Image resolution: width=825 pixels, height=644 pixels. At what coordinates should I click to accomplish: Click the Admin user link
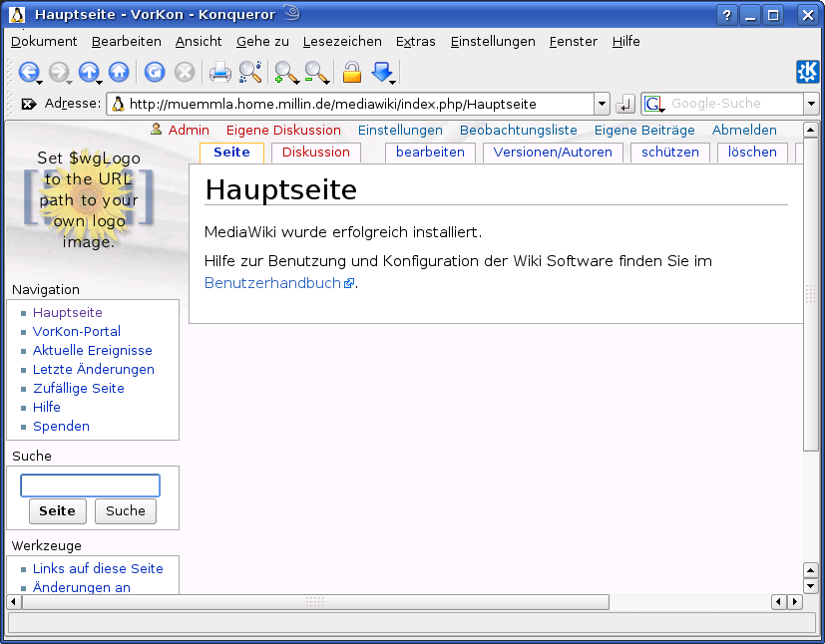point(189,130)
